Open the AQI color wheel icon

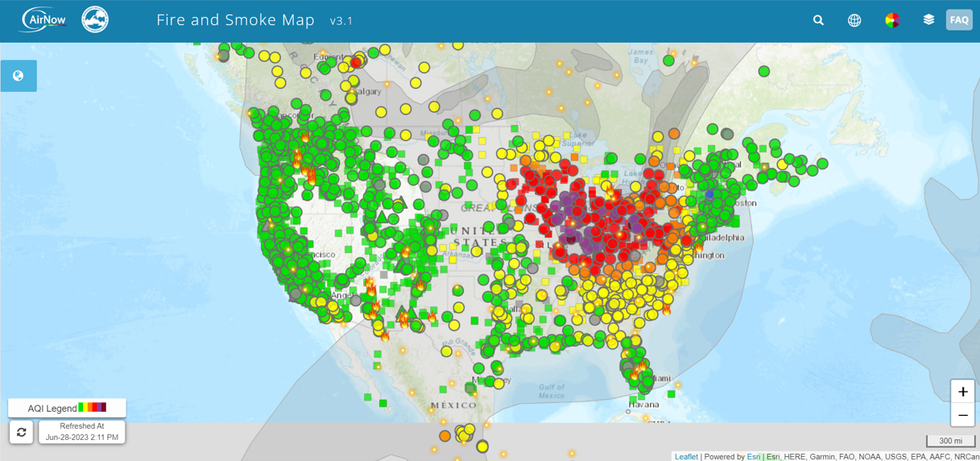click(x=892, y=20)
